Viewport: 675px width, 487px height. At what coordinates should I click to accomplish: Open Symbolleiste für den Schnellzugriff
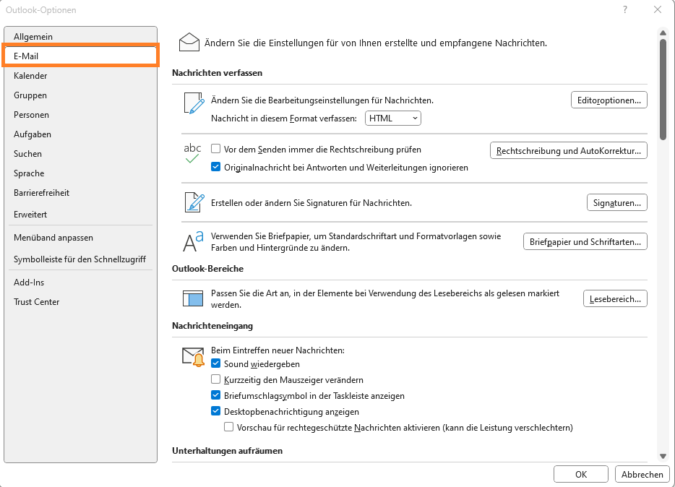(x=81, y=259)
